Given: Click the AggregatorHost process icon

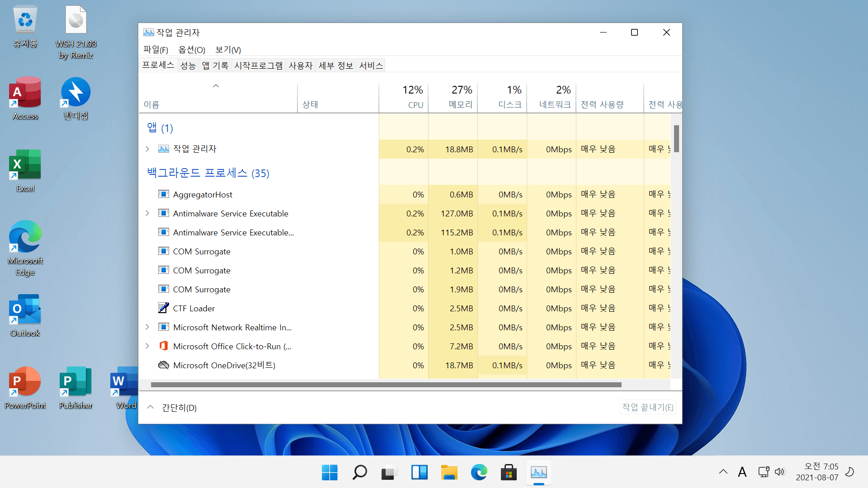Looking at the screenshot, I should pos(164,194).
